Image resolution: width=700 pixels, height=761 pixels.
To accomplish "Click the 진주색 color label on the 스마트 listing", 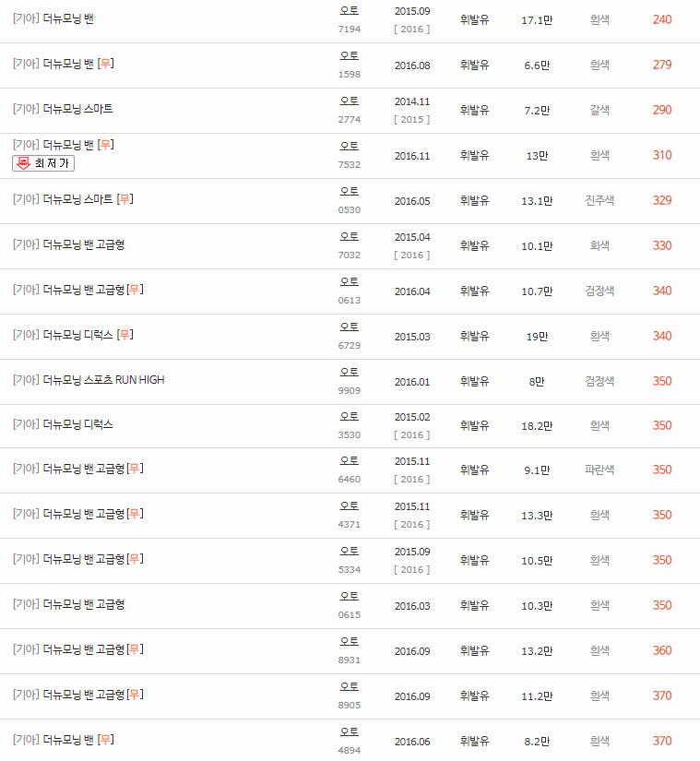I will tap(599, 201).
